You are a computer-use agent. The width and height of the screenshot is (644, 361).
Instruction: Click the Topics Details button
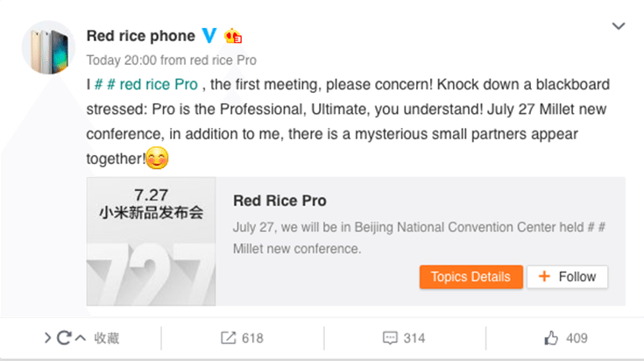tap(471, 277)
